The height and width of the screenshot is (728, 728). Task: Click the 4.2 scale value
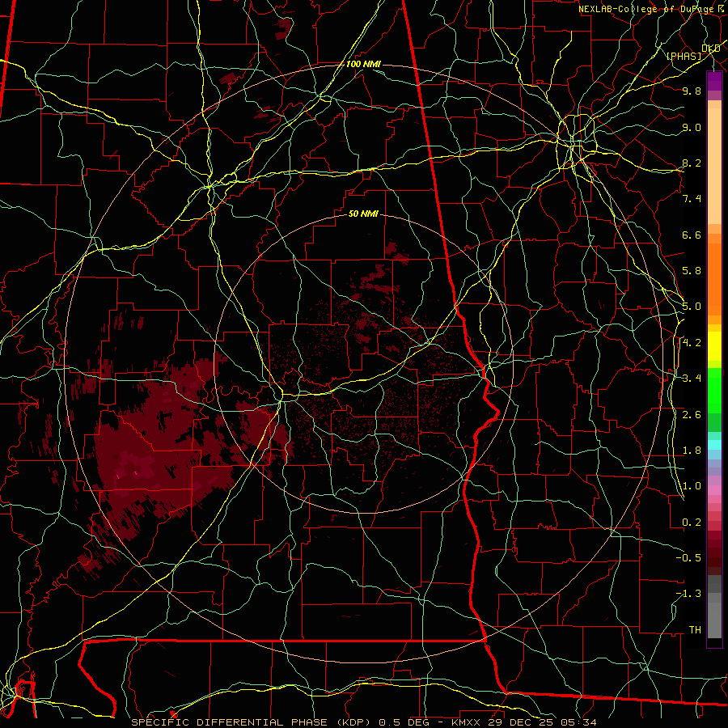pyautogui.click(x=692, y=343)
